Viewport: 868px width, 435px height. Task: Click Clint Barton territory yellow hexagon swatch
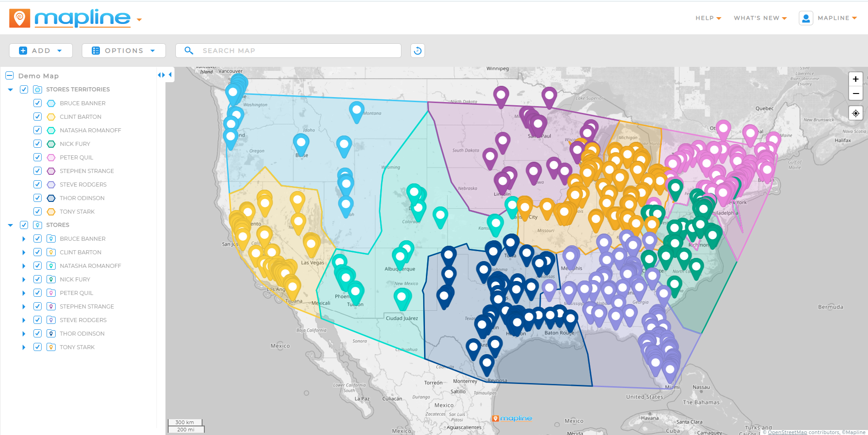click(x=51, y=117)
